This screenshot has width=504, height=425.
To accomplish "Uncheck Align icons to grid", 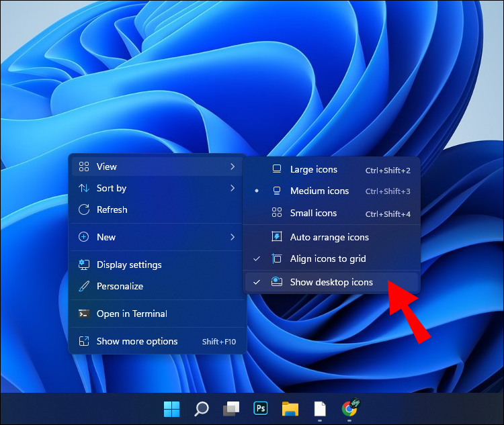I will point(328,258).
